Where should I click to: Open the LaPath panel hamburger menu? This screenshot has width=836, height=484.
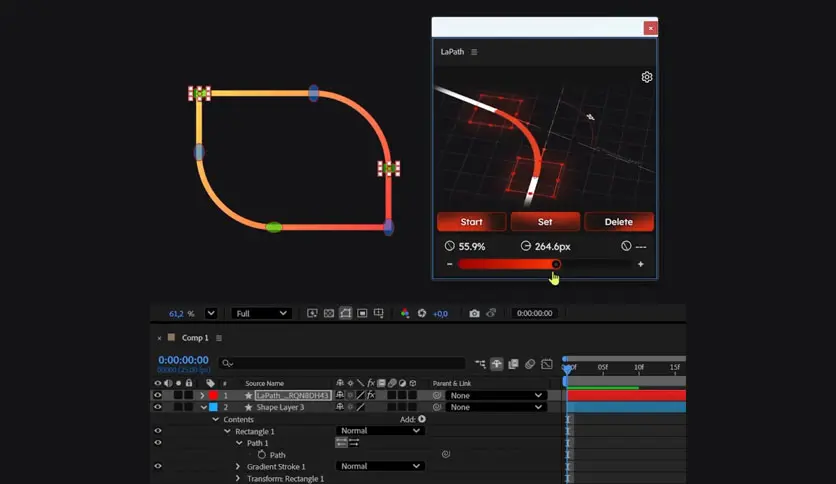pyautogui.click(x=474, y=52)
